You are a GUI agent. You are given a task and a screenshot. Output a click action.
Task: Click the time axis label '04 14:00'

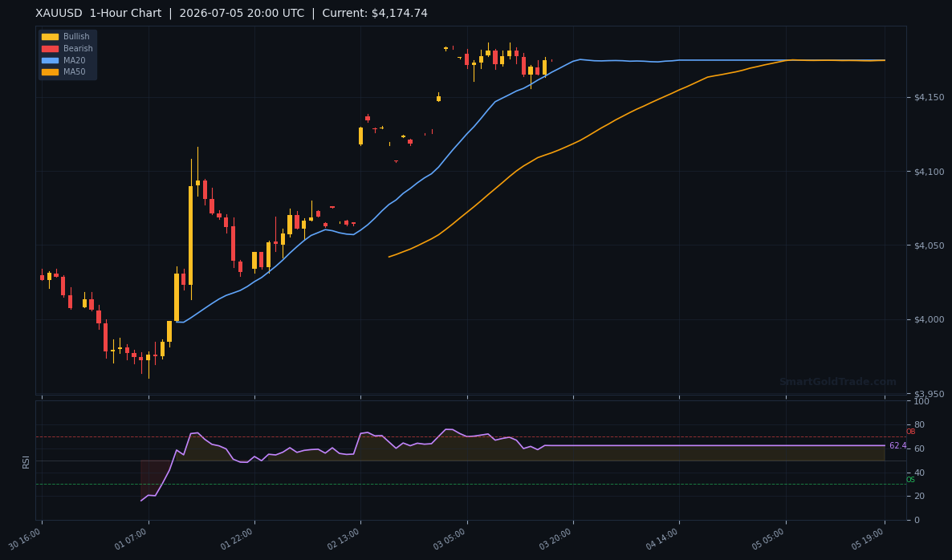663,539
